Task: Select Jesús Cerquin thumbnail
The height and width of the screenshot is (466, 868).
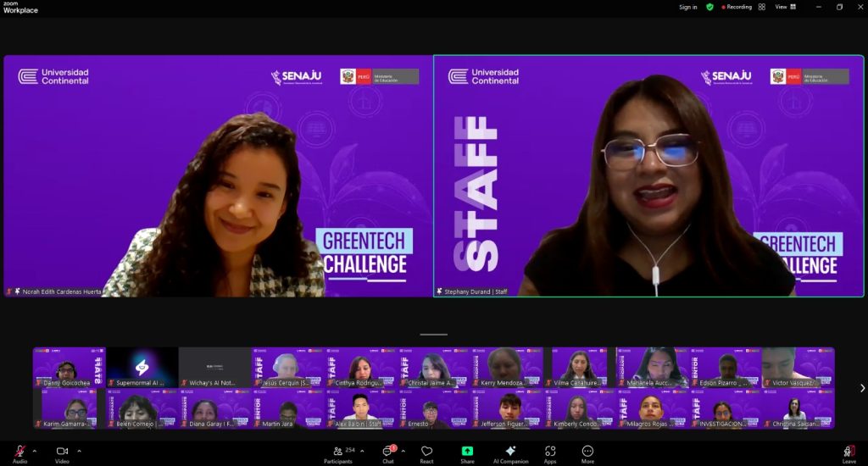Action: pos(288,367)
